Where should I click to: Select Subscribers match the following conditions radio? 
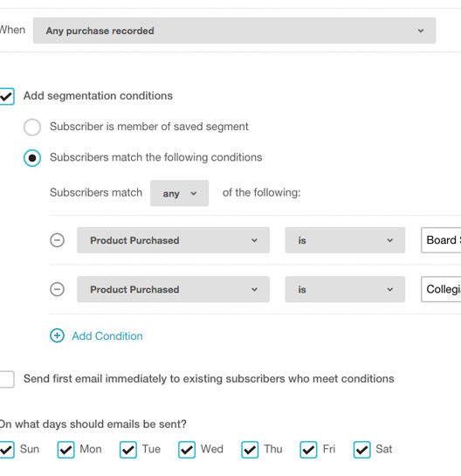pyautogui.click(x=32, y=158)
